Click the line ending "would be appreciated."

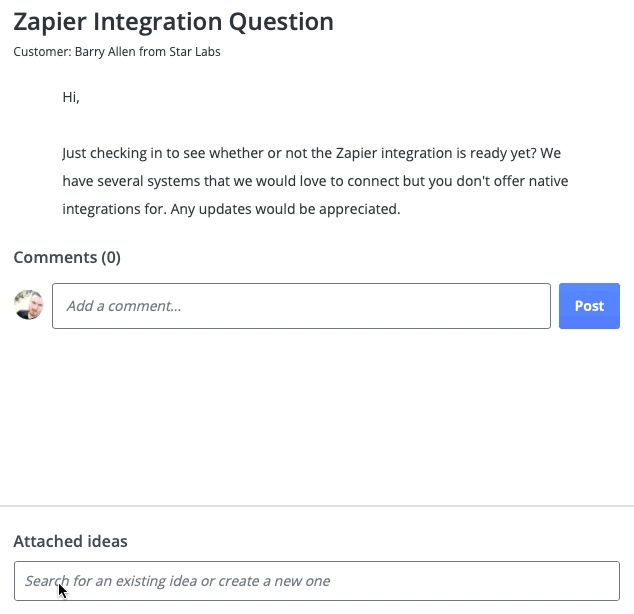pos(231,209)
